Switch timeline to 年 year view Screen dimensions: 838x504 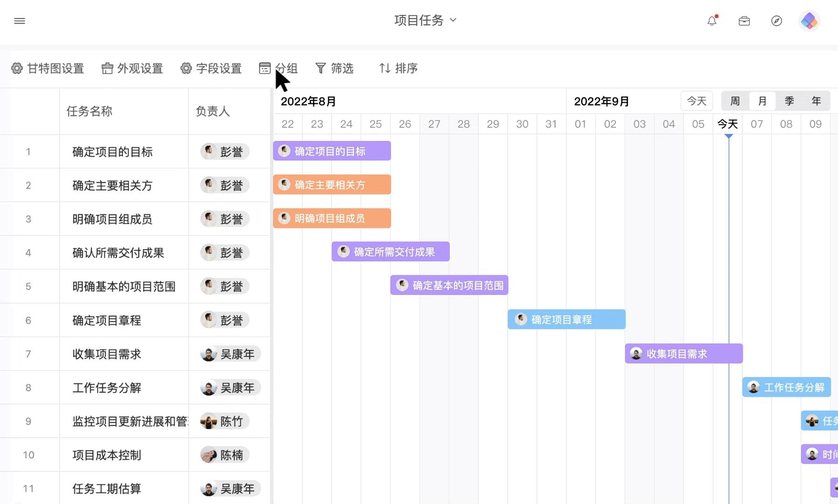(x=817, y=101)
